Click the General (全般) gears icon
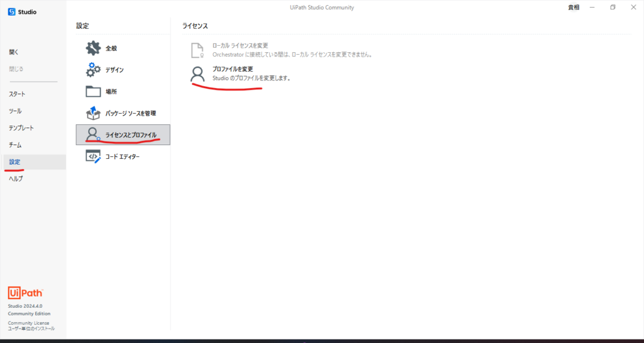644x343 pixels. point(93,48)
